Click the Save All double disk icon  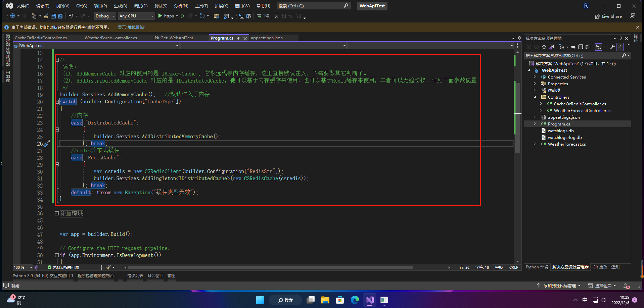tap(61, 16)
